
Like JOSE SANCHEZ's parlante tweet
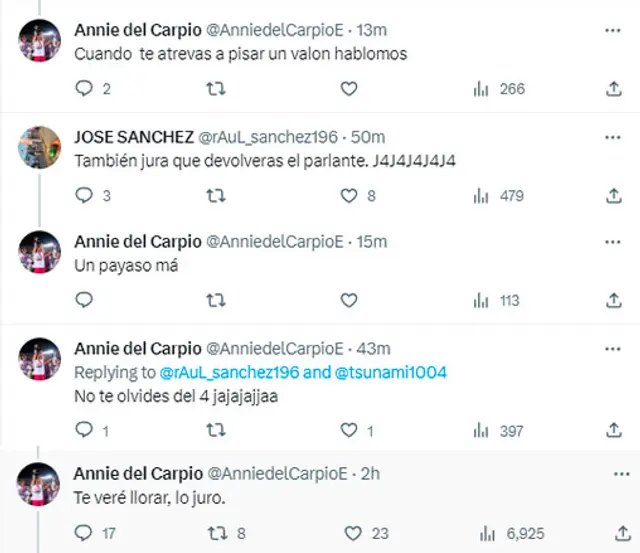point(348,196)
